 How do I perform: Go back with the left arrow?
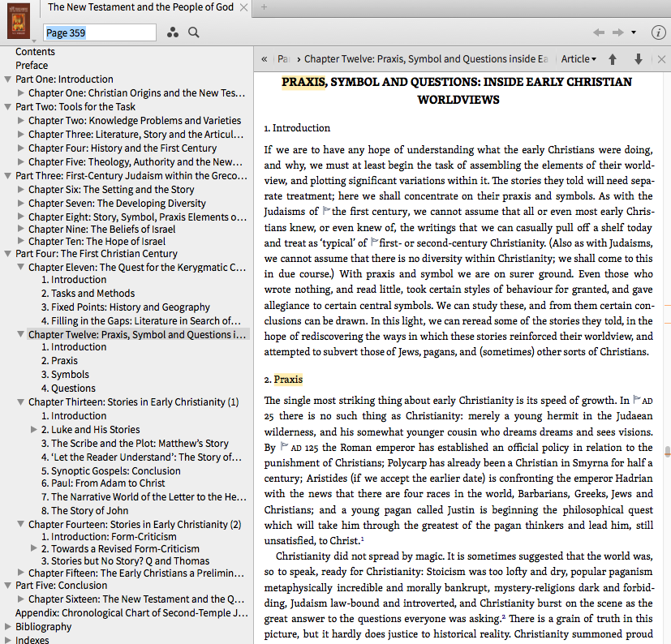pos(599,32)
